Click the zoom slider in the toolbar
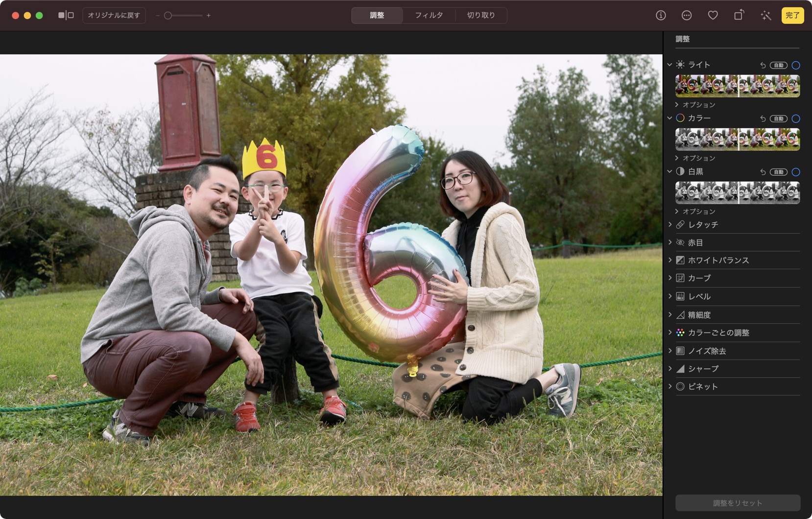812x519 pixels. click(x=183, y=16)
